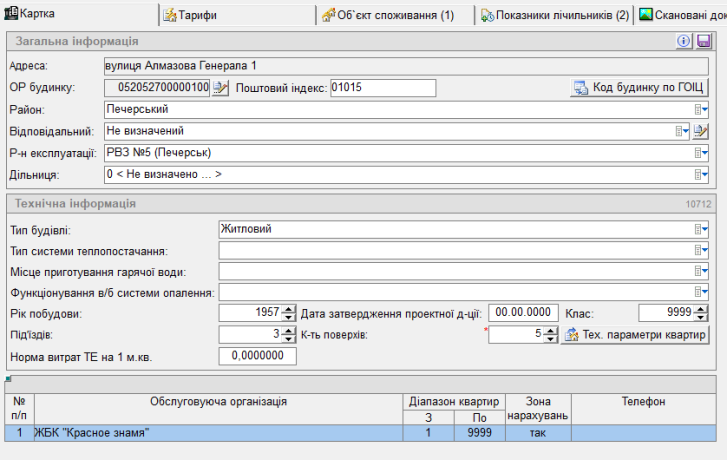Increase К-ть поверхів with up arrow
The image size is (727, 460).
[552, 330]
